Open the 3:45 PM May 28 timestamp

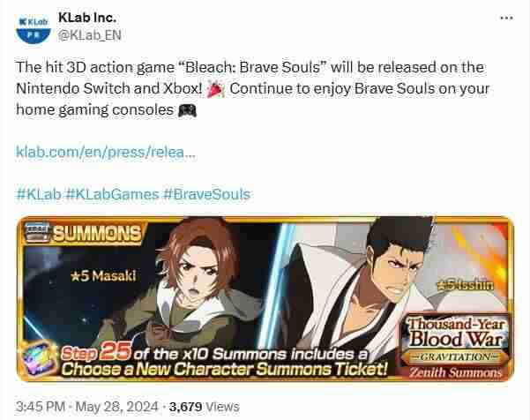tap(87, 407)
